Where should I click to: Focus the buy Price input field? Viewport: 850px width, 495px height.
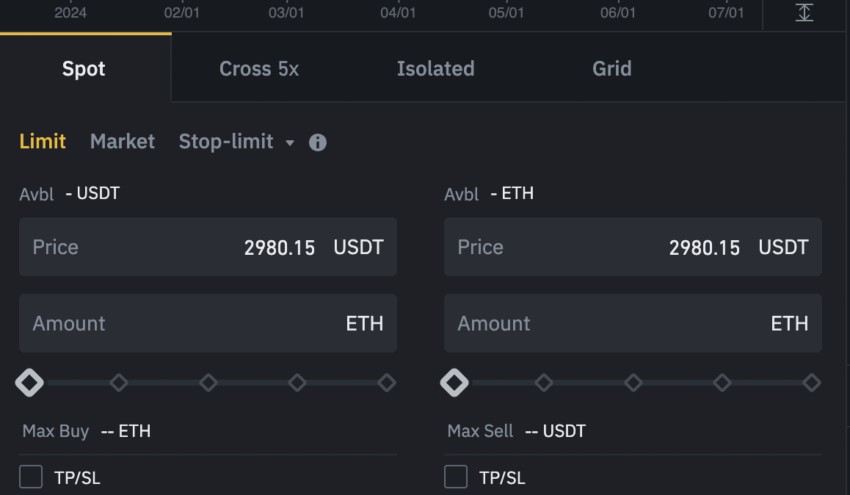click(208, 247)
